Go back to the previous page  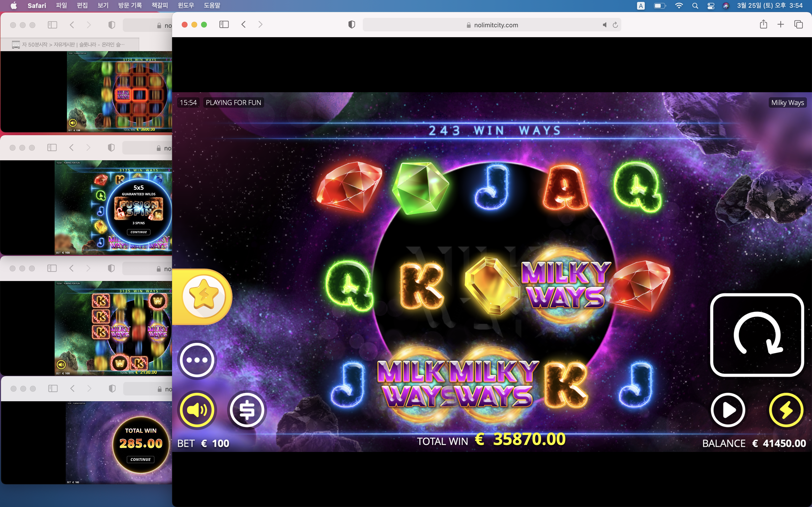244,24
